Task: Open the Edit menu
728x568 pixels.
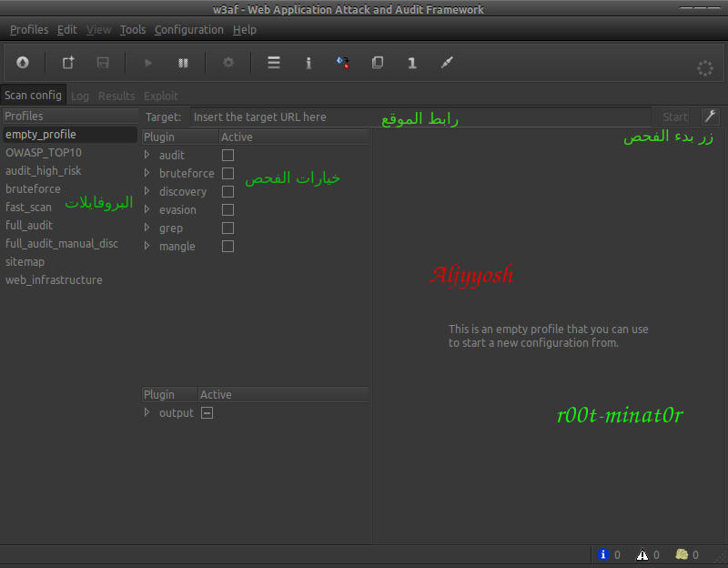Action: pos(66,30)
